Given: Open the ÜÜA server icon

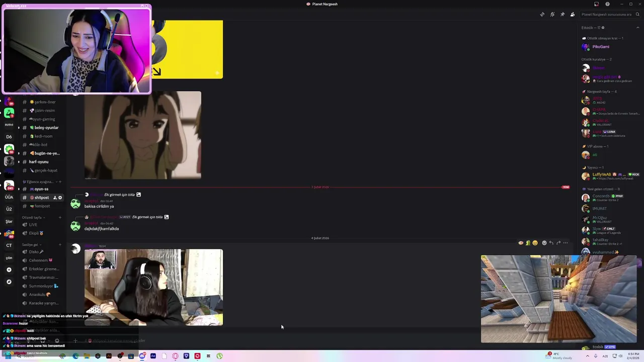Looking at the screenshot, I should point(9,197).
